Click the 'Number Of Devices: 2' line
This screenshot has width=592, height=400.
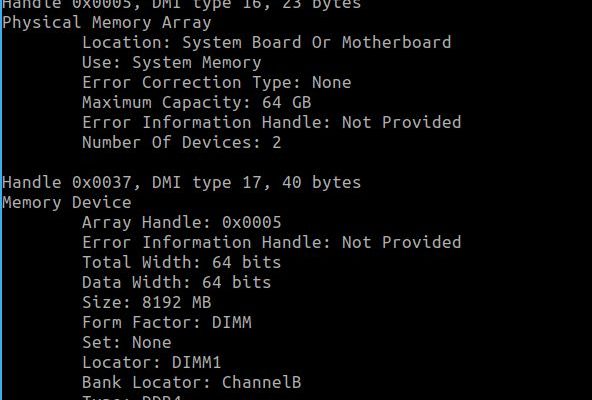click(182, 142)
